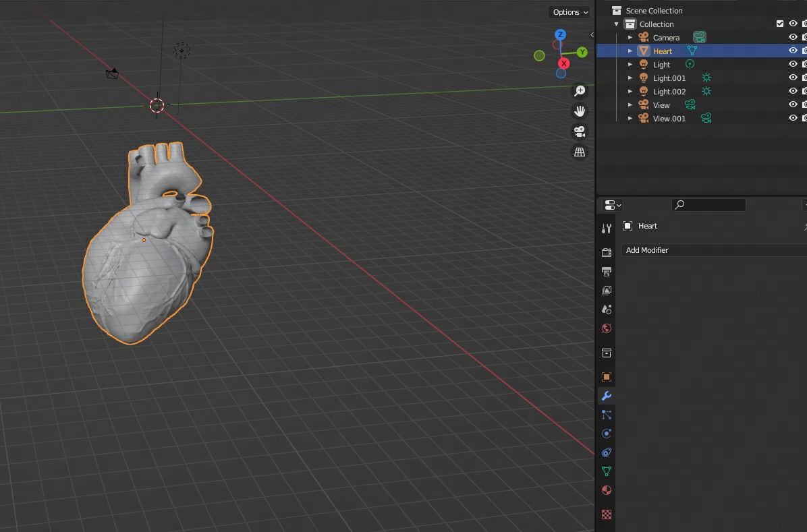
Task: Select the pan view hand icon
Action: pyautogui.click(x=580, y=111)
